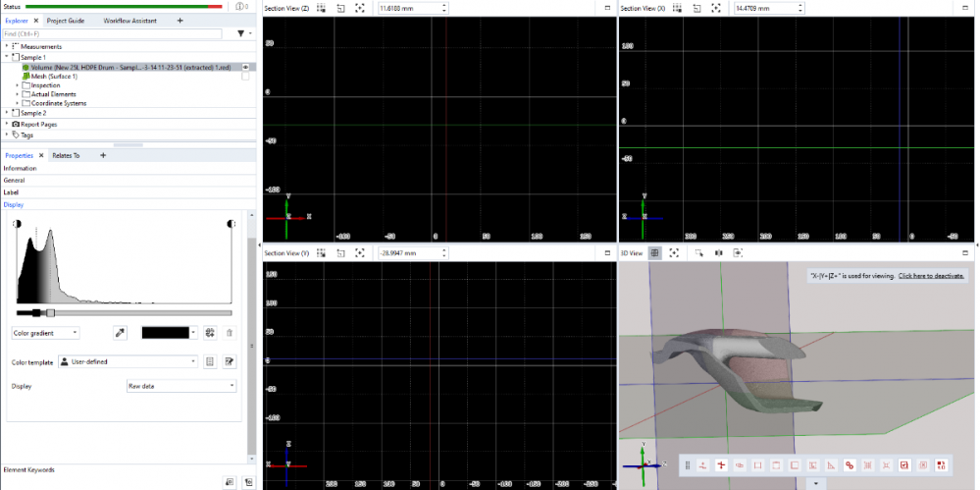This screenshot has height=490, width=980.
Task: Click the selection cursor icon in 3D View header
Action: [x=699, y=252]
